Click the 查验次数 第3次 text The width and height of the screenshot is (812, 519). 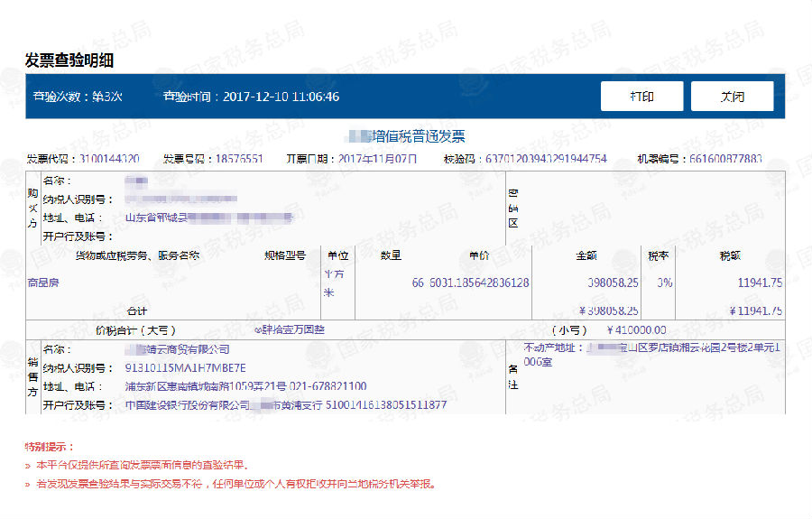[x=78, y=97]
